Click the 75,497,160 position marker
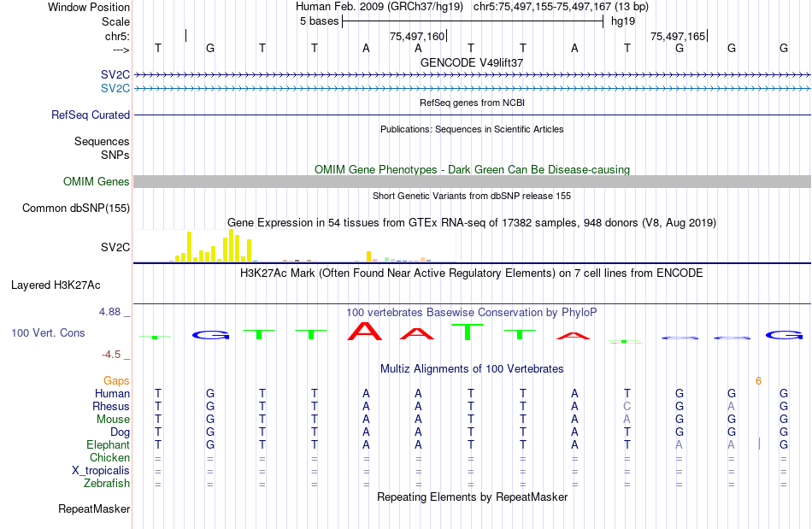The height and width of the screenshot is (529, 812). click(x=419, y=36)
